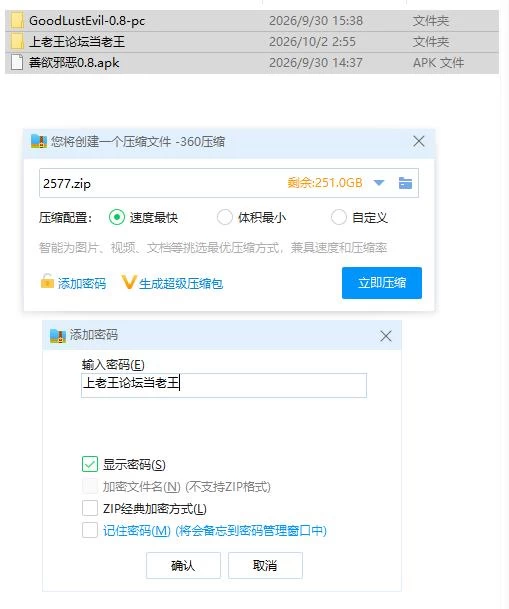
Task: Choose the 自定义 compression option
Action: [339, 217]
